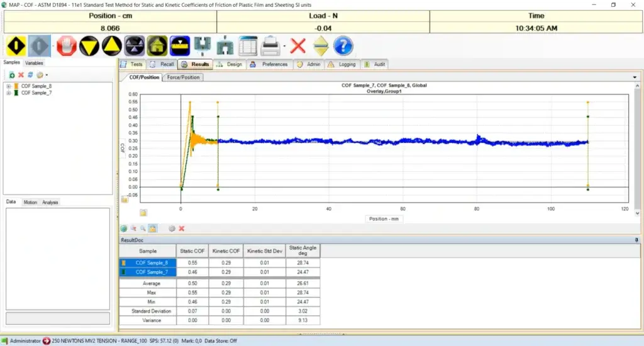Screen dimensions: 644x346
Task: Add a new sample with green plus
Action: pos(12,75)
